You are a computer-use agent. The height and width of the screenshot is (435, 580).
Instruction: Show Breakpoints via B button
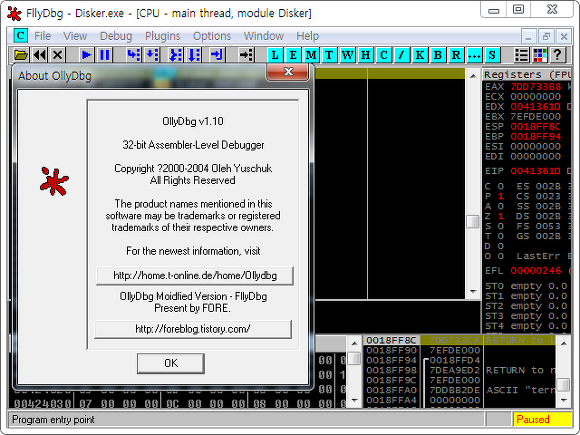(438, 55)
